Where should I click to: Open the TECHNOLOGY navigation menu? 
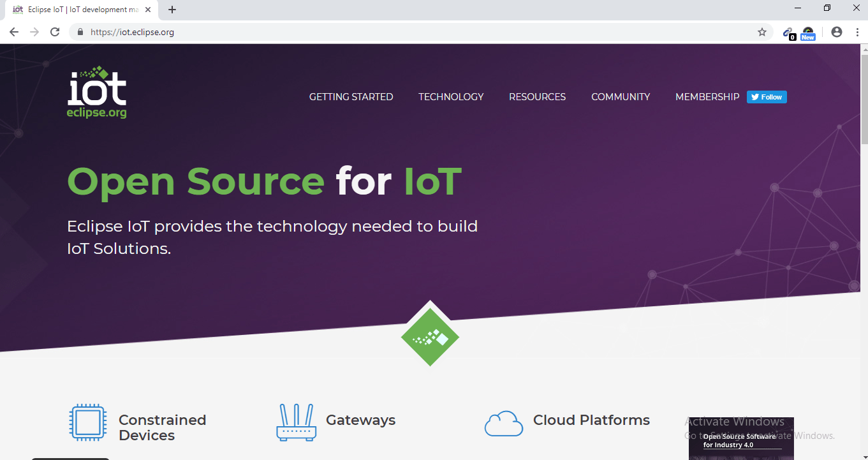tap(451, 96)
